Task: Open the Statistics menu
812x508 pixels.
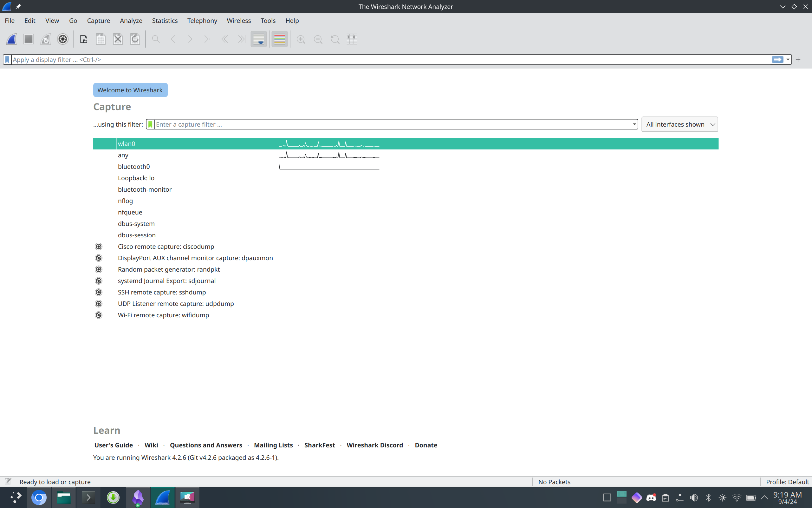Action: 165,21
